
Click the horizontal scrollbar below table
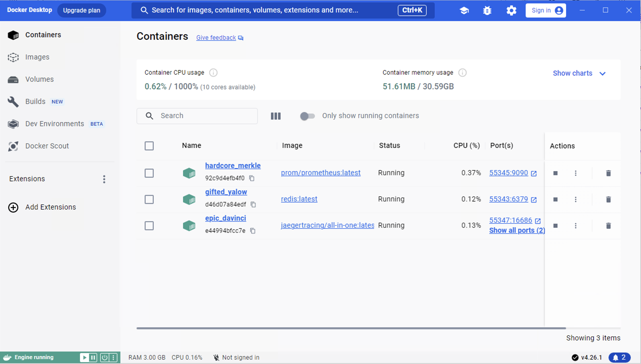click(x=351, y=328)
